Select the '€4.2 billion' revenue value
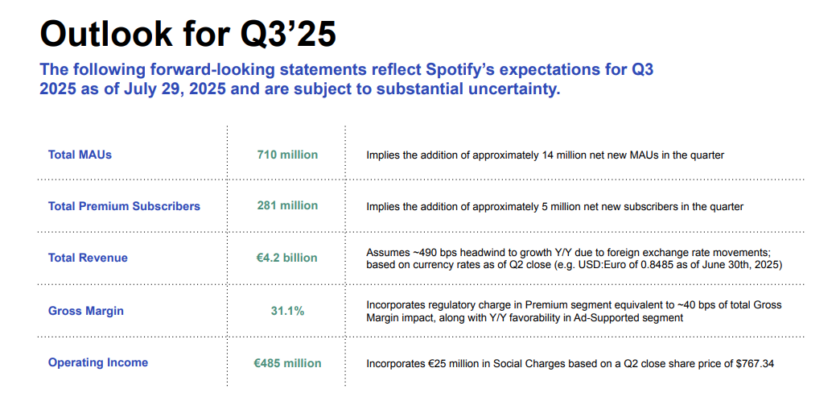The height and width of the screenshot is (401, 836). [x=287, y=258]
